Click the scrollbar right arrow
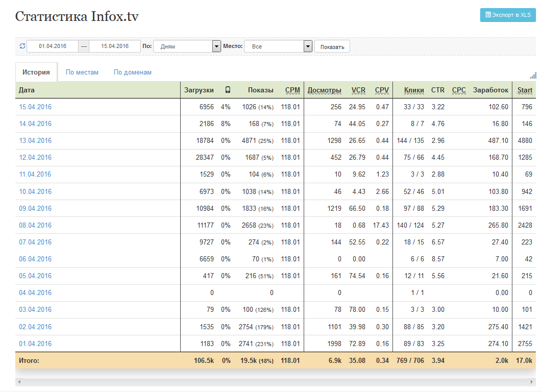 coord(532,382)
